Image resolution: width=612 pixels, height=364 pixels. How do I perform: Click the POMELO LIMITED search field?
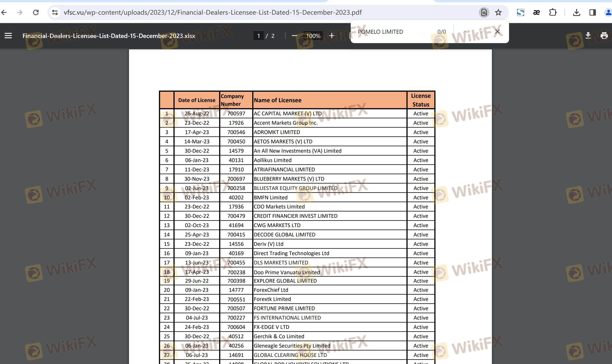(x=393, y=32)
